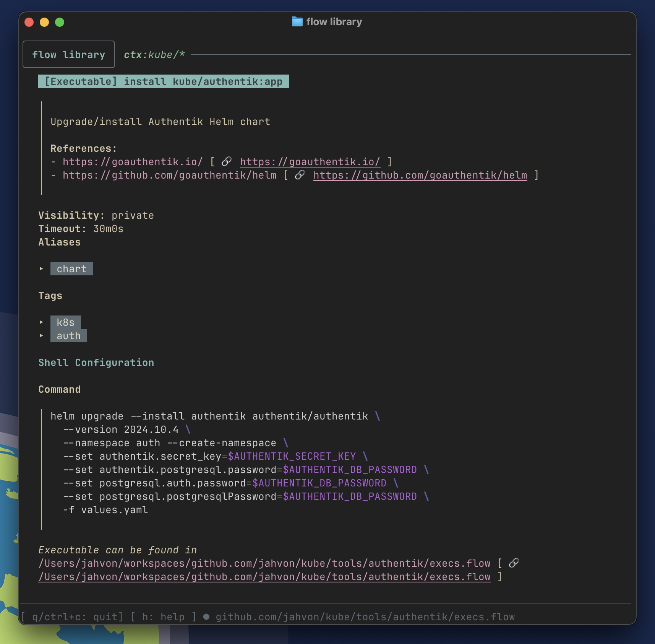The height and width of the screenshot is (644, 655).
Task: Click the Timeout: 30m0s line
Action: pos(81,229)
